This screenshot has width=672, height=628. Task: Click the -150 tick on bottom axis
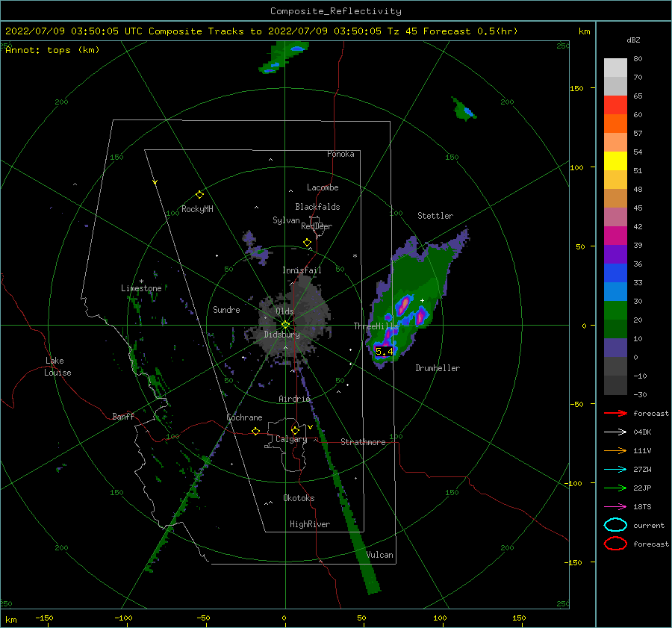(44, 618)
